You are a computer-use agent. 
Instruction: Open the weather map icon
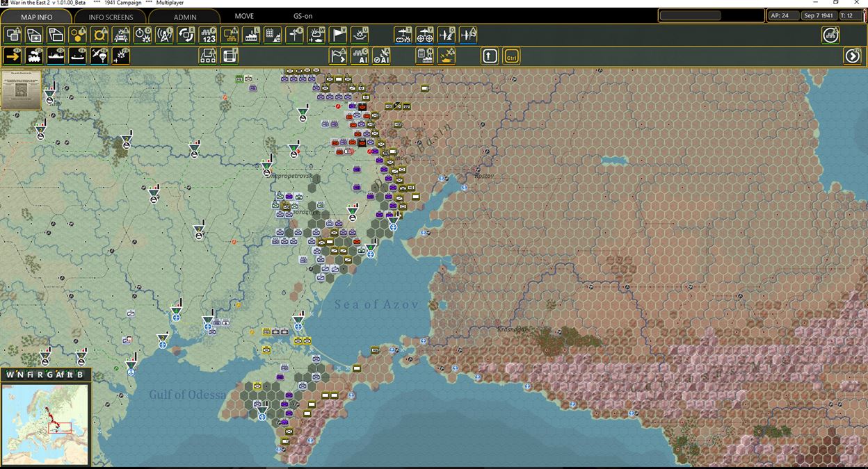pos(316,34)
